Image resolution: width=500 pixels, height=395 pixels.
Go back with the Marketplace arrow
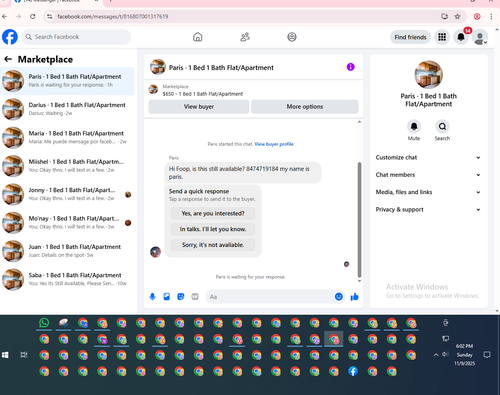[8, 59]
